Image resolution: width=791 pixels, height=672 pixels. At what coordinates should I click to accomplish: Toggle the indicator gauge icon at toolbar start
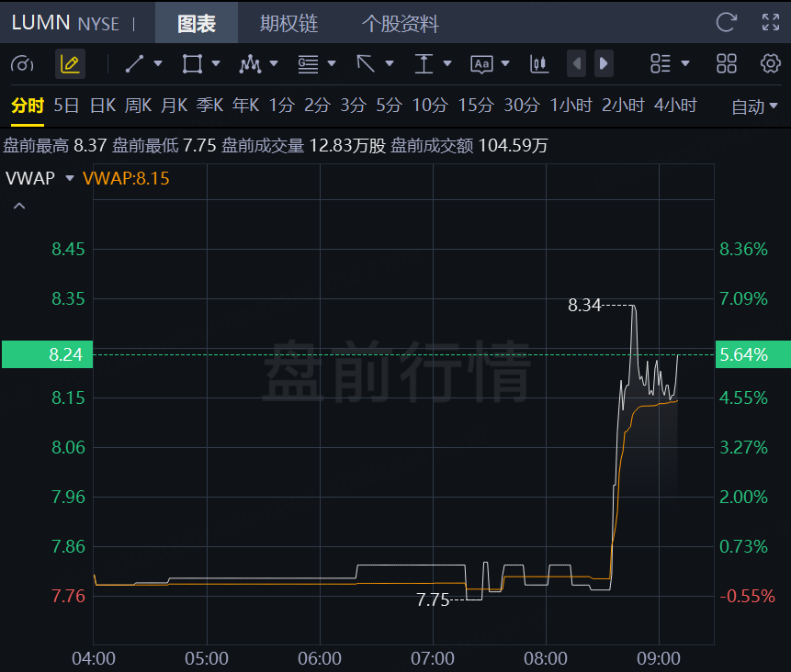point(22,64)
